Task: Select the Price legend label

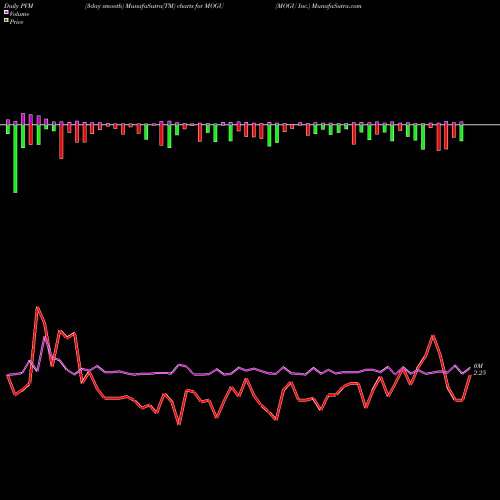Action: (16, 22)
